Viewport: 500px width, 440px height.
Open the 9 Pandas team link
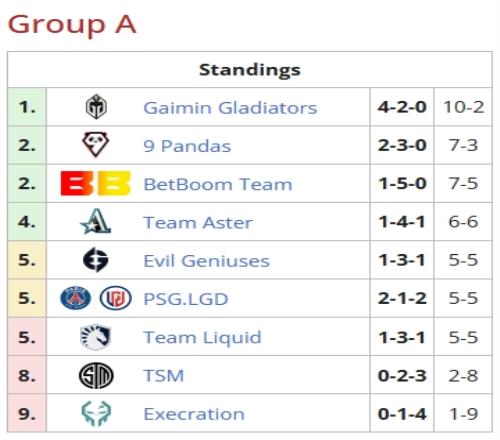(x=187, y=146)
